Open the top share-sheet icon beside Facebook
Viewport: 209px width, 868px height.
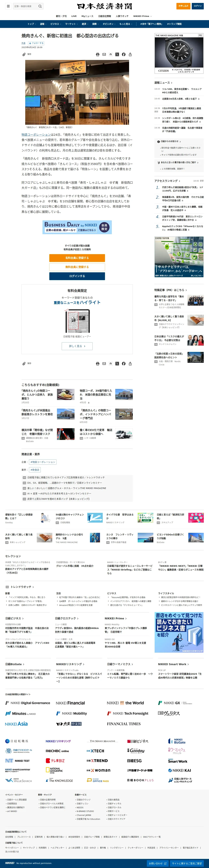130,54
